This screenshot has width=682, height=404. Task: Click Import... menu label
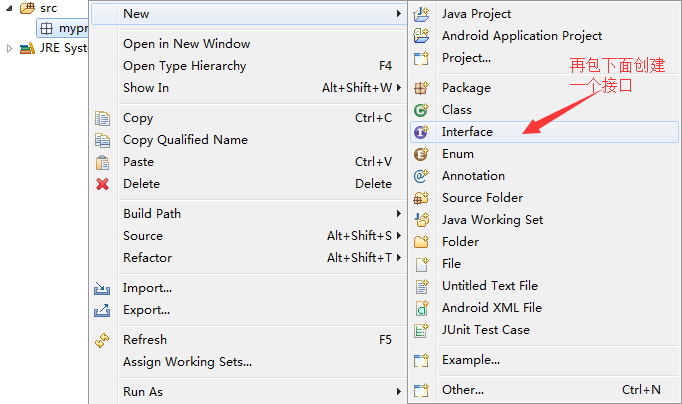click(147, 288)
